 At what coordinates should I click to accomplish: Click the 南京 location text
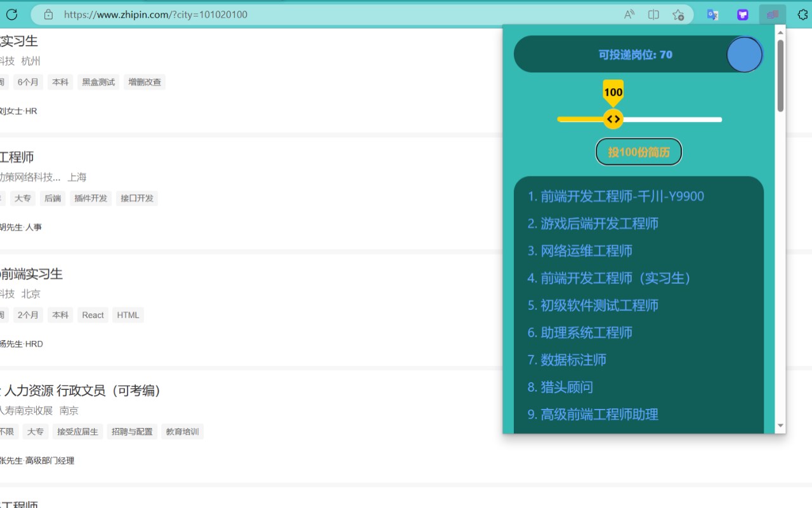(x=69, y=410)
